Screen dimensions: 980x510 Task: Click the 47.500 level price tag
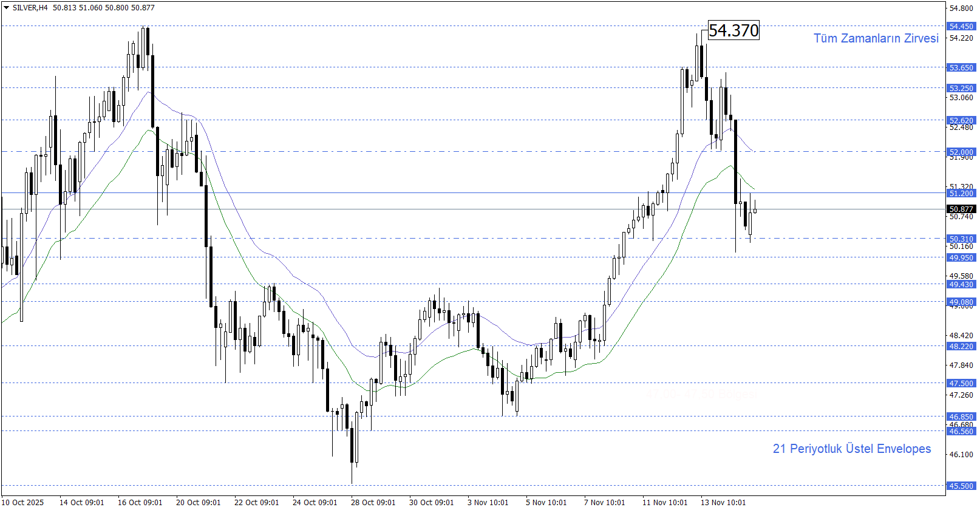[961, 384]
